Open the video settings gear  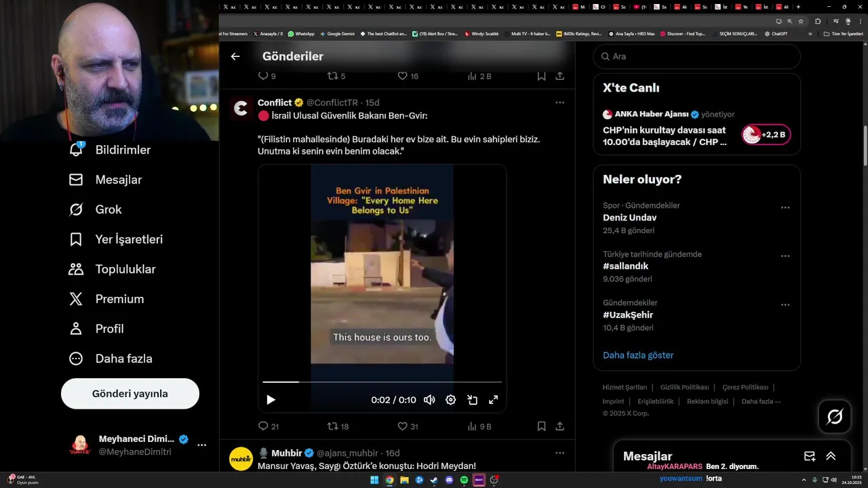click(450, 400)
